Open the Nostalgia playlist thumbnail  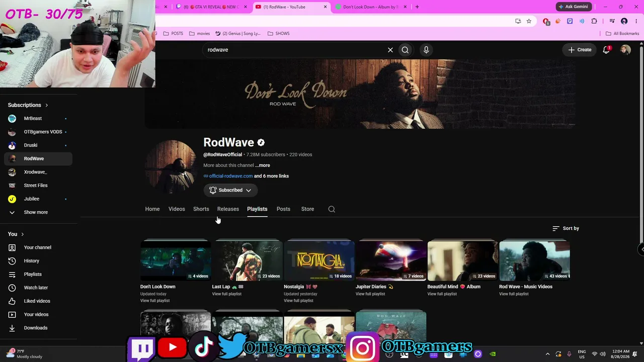(x=319, y=261)
